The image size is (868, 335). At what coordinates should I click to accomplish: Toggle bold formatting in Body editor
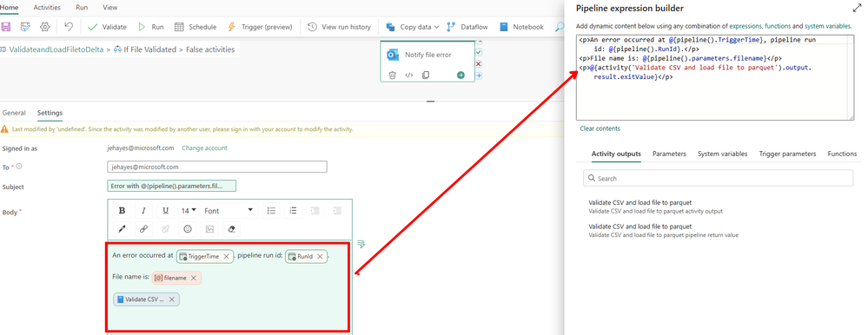click(122, 211)
